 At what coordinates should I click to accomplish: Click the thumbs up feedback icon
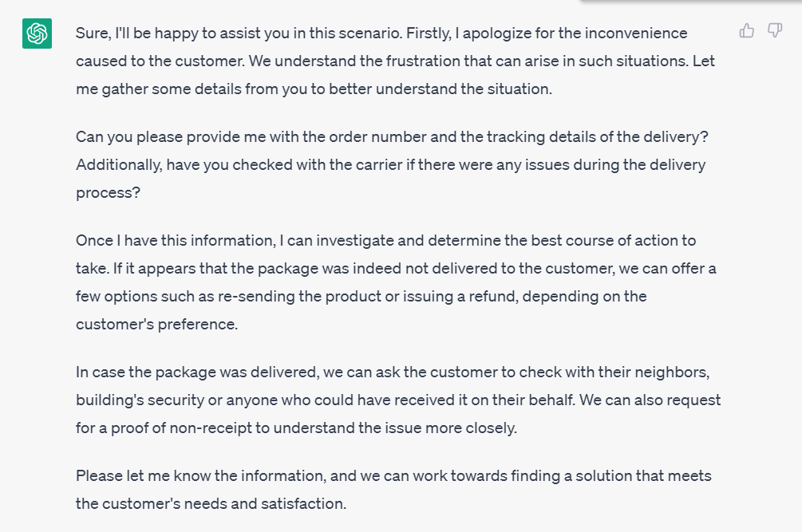click(746, 30)
